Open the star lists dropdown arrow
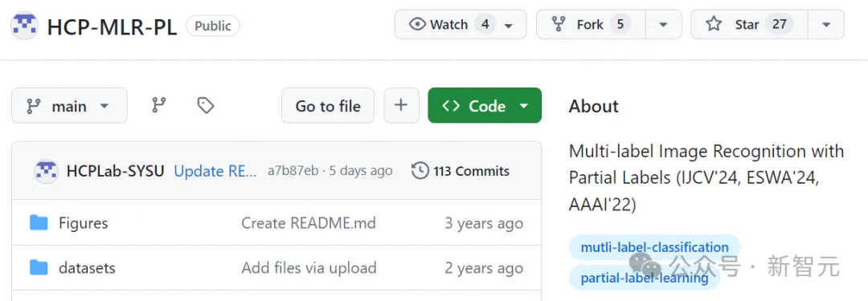This screenshot has width=868, height=301. point(826,24)
